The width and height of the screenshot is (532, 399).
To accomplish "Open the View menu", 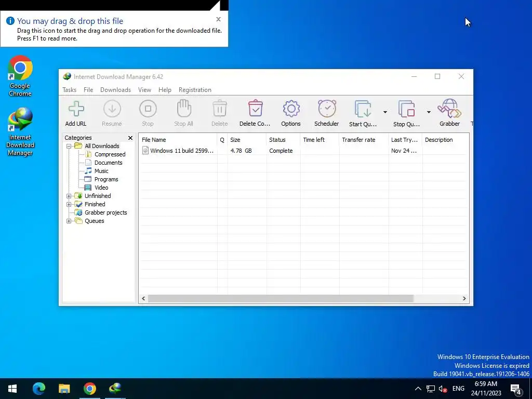I will click(x=144, y=90).
